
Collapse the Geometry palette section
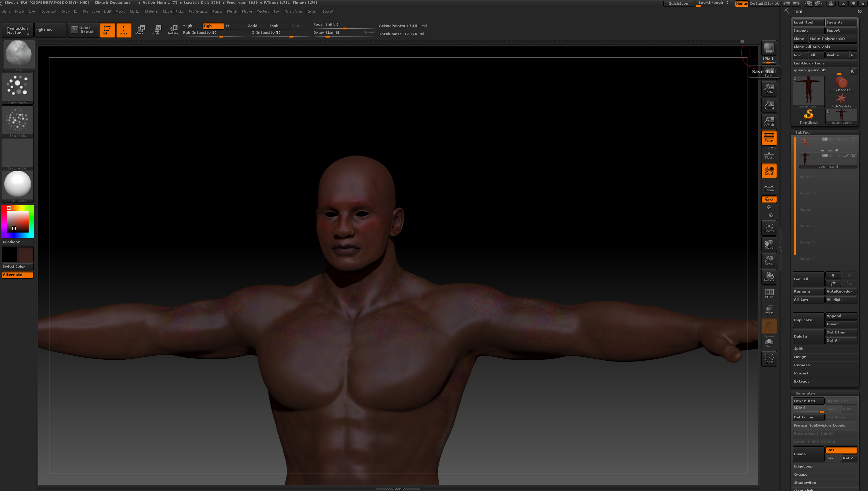click(805, 393)
